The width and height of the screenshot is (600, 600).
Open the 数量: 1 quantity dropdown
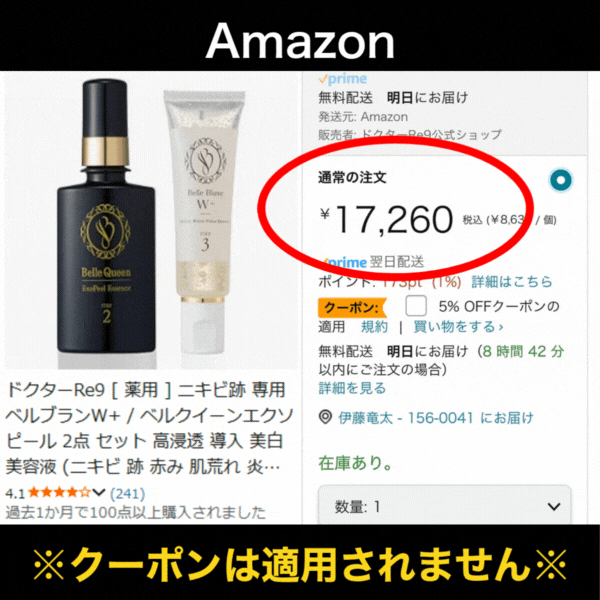click(444, 506)
